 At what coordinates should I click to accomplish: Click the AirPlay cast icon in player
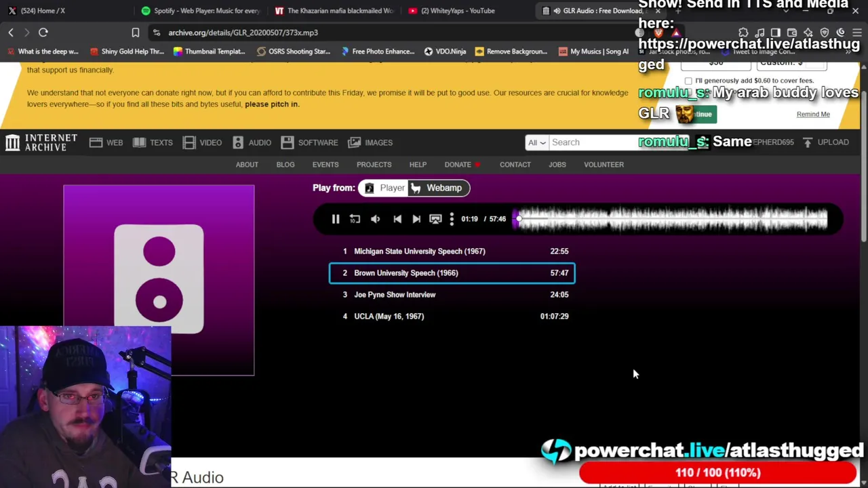pyautogui.click(x=435, y=219)
